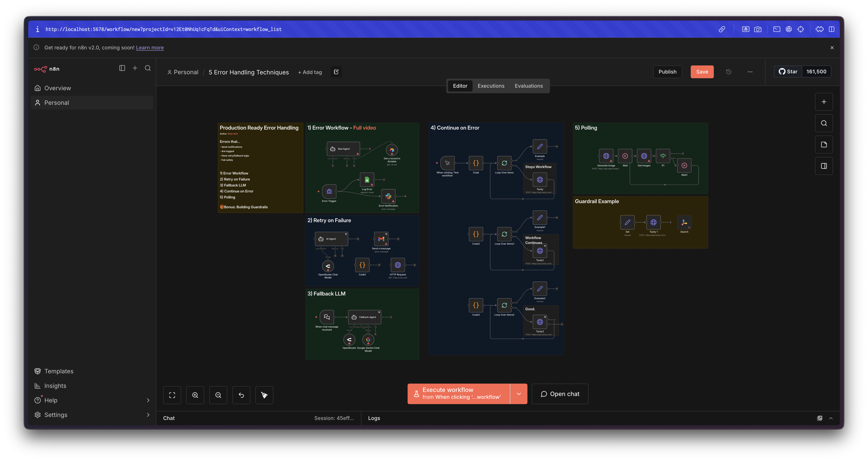Expand the Help submenu

coord(148,400)
